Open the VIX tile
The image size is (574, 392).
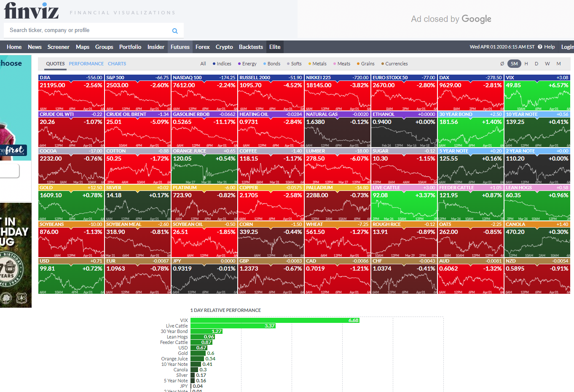537,93
